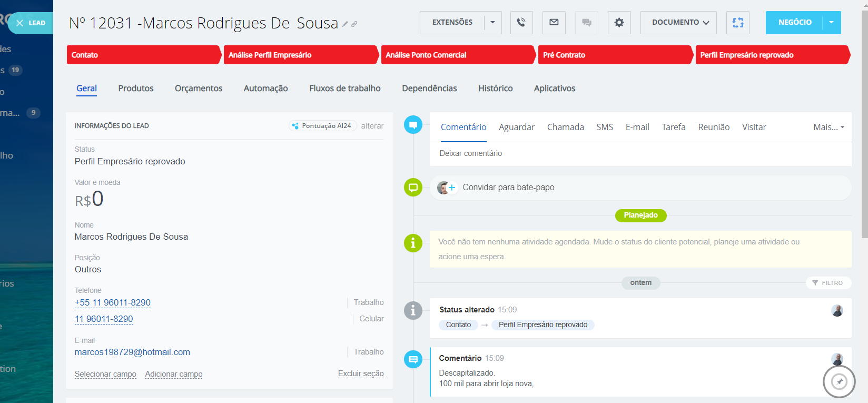Expand the Negócio button arrow
This screenshot has height=403, width=868.
[831, 23]
